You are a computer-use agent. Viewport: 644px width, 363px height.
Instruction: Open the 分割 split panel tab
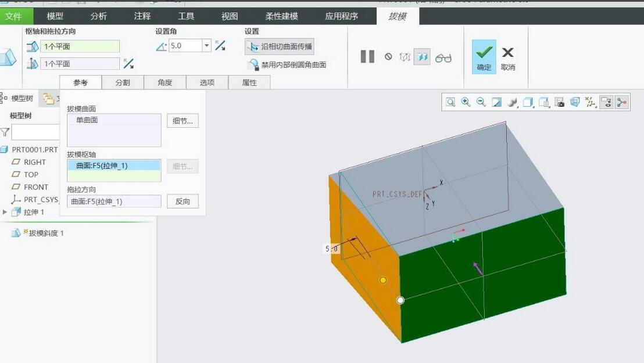pyautogui.click(x=123, y=82)
